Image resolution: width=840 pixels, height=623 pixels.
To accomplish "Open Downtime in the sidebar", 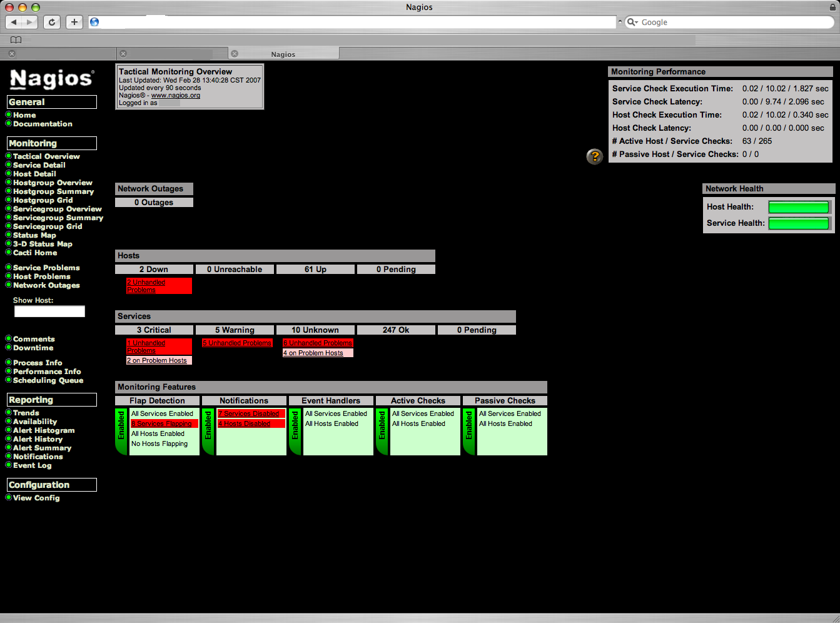I will [x=33, y=348].
